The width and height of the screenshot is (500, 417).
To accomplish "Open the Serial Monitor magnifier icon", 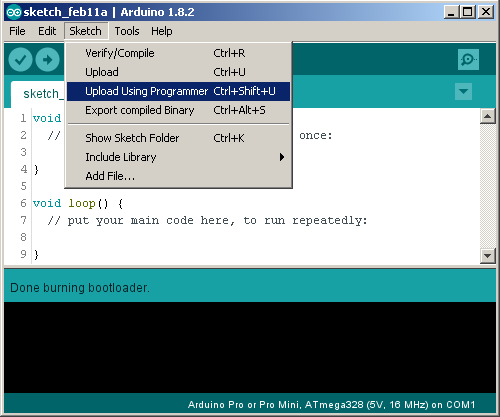I will (x=468, y=60).
